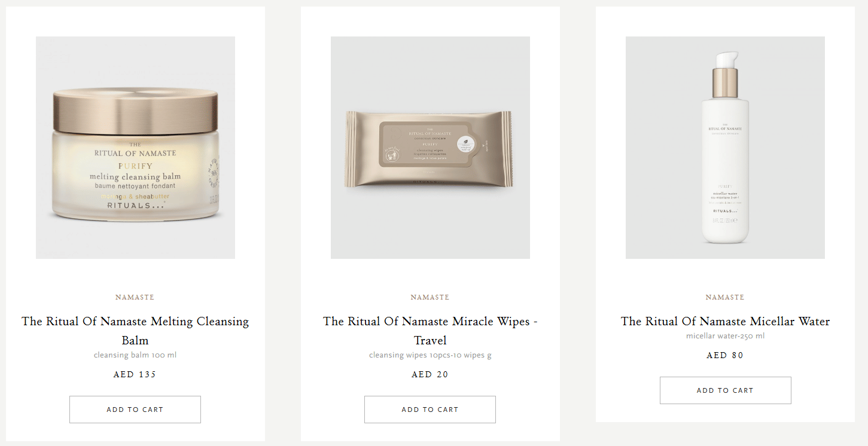Viewport: 868px width, 446px height.
Task: Open The Ritual Of Namaste Melting Cleansing Balm title
Action: click(x=135, y=331)
